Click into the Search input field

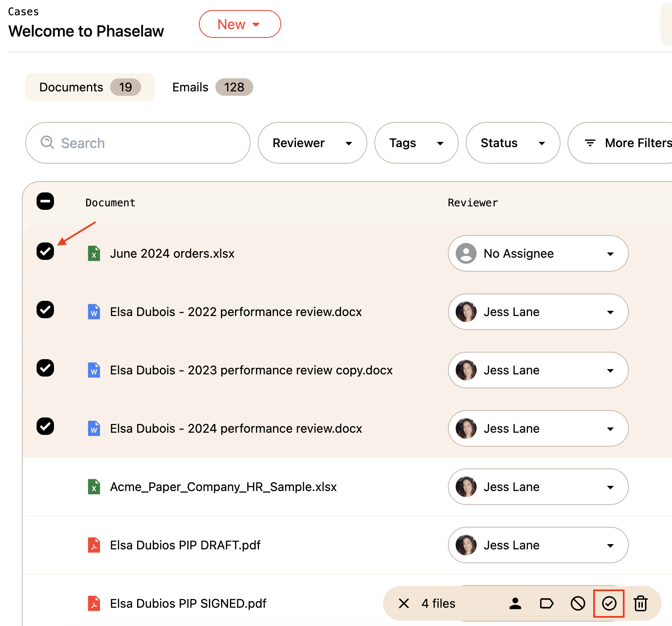click(138, 143)
